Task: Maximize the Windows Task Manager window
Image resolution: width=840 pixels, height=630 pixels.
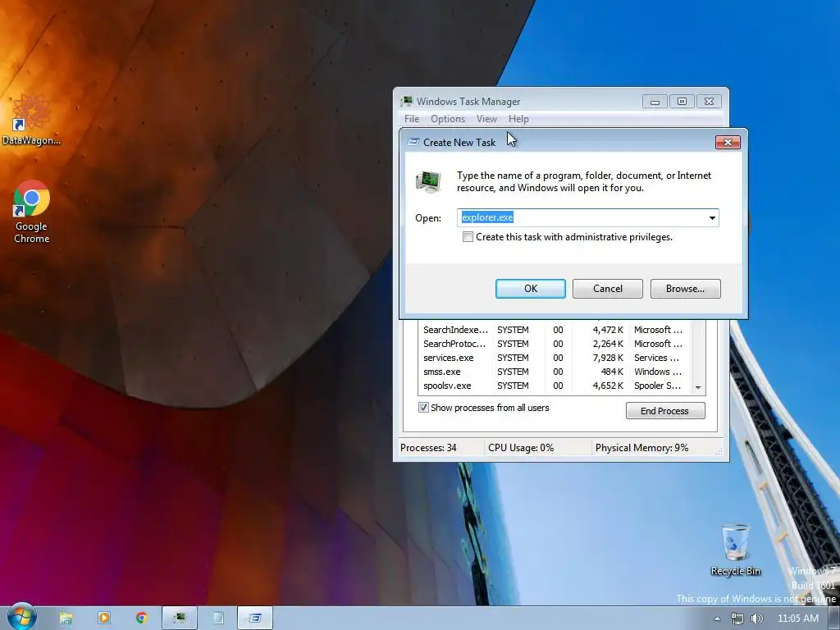Action: (682, 101)
